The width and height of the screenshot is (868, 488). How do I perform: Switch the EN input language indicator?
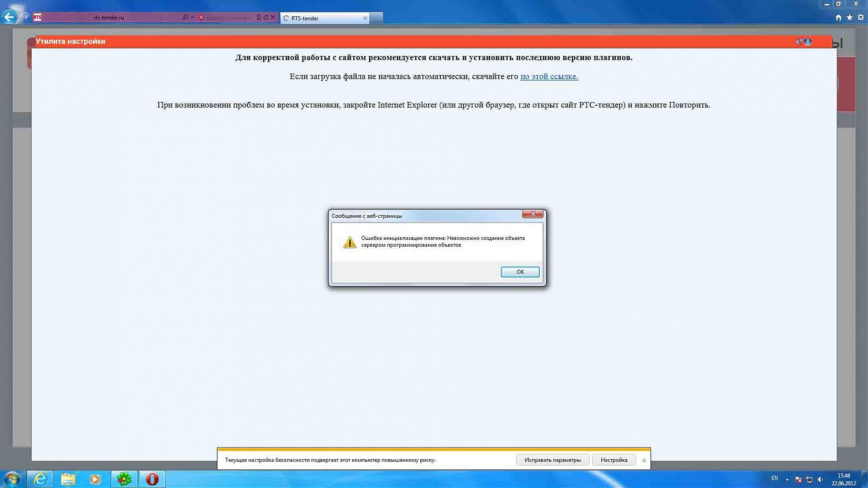click(x=774, y=479)
